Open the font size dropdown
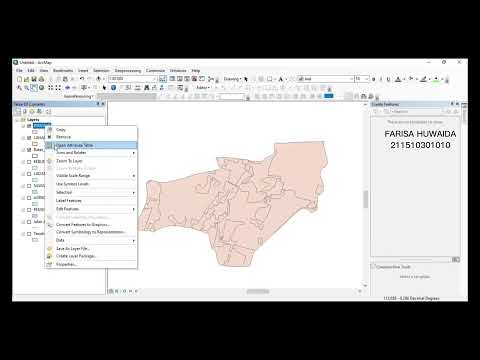 [x=367, y=79]
